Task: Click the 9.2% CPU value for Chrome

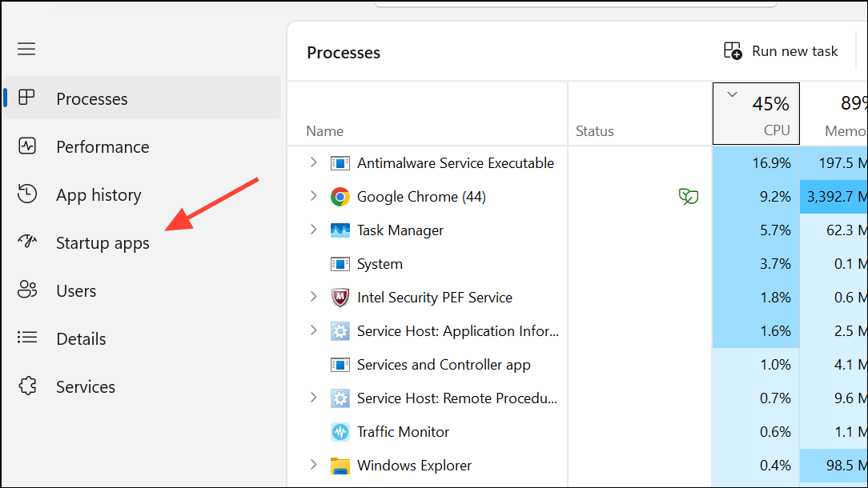Action: point(756,197)
